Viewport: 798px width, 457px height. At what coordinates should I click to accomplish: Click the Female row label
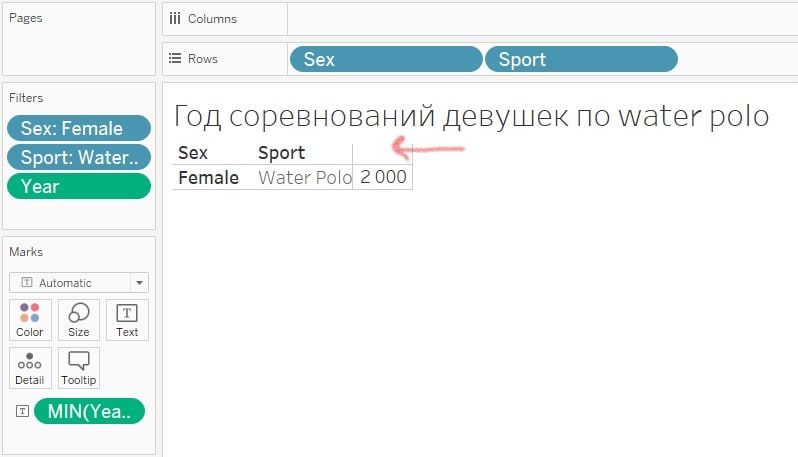coord(209,178)
